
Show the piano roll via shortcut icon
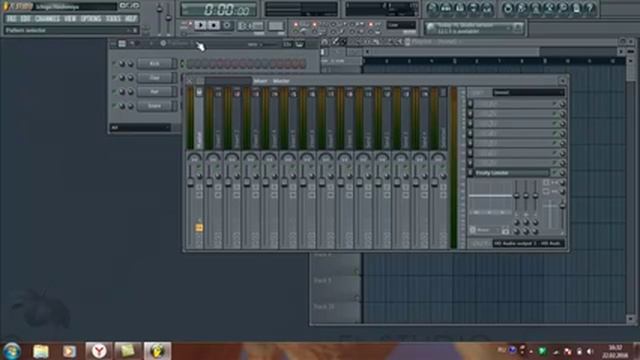tap(460, 8)
